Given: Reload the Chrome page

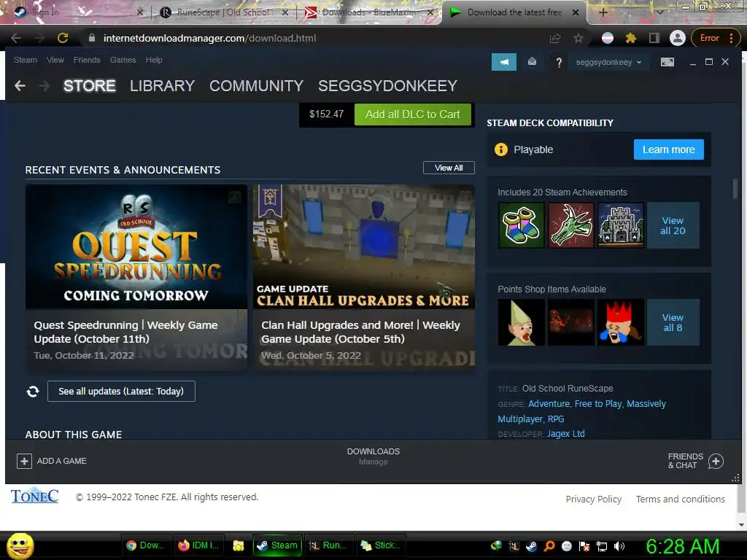Looking at the screenshot, I should point(63,38).
